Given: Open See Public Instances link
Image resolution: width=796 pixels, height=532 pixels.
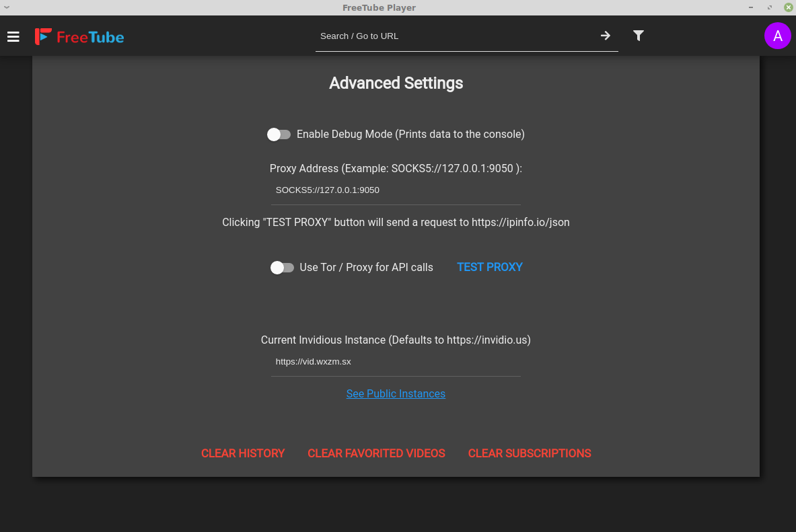Looking at the screenshot, I should tap(396, 394).
